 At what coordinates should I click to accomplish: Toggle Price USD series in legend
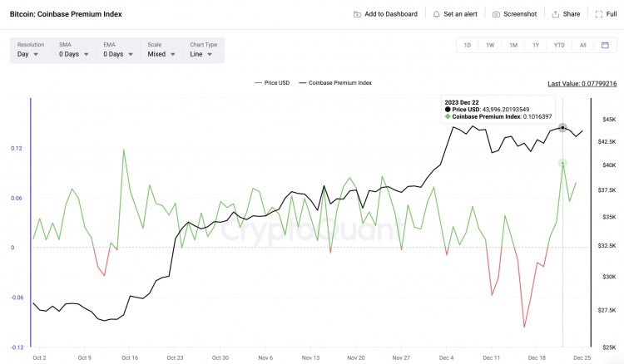[274, 83]
